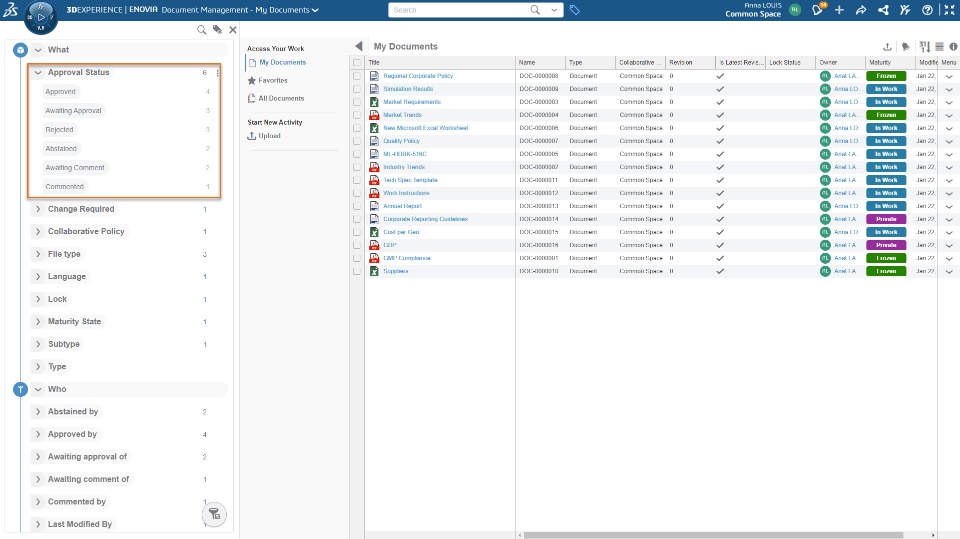Click the share arrow icon in header
Viewport: 960px width, 539px height.
point(861,10)
